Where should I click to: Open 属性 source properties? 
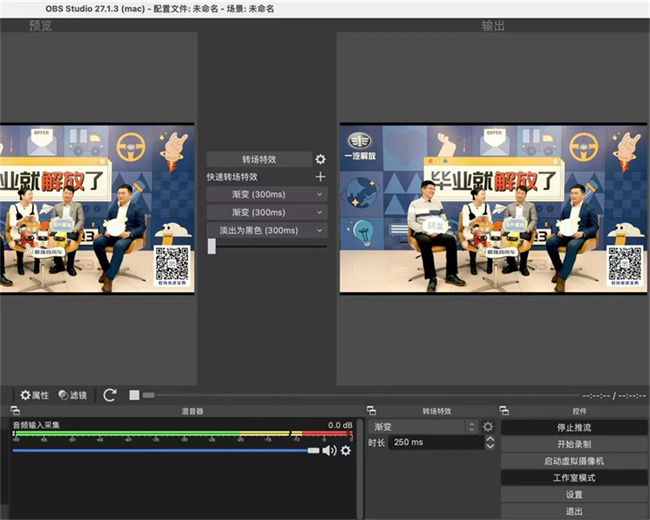(34, 395)
